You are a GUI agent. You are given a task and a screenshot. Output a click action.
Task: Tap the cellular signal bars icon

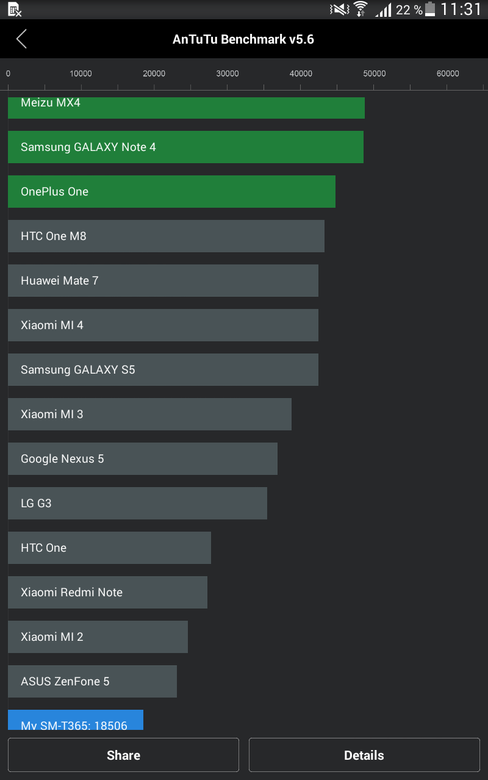[383, 9]
